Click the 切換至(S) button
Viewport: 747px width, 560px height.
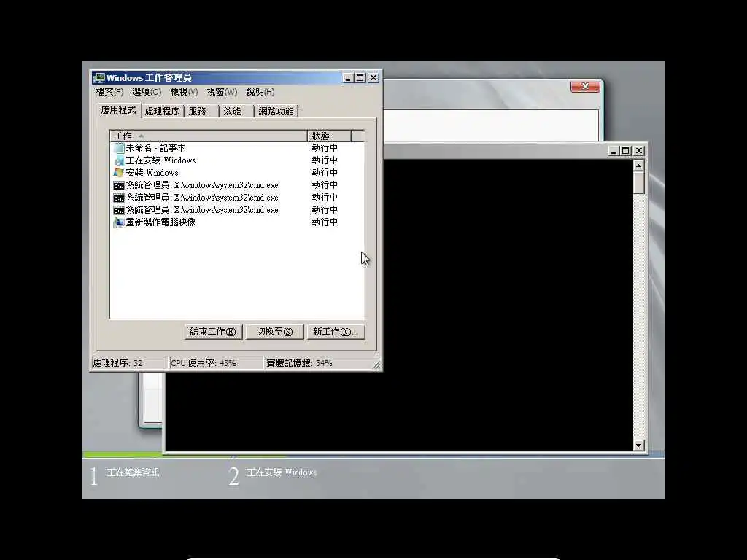tap(274, 332)
